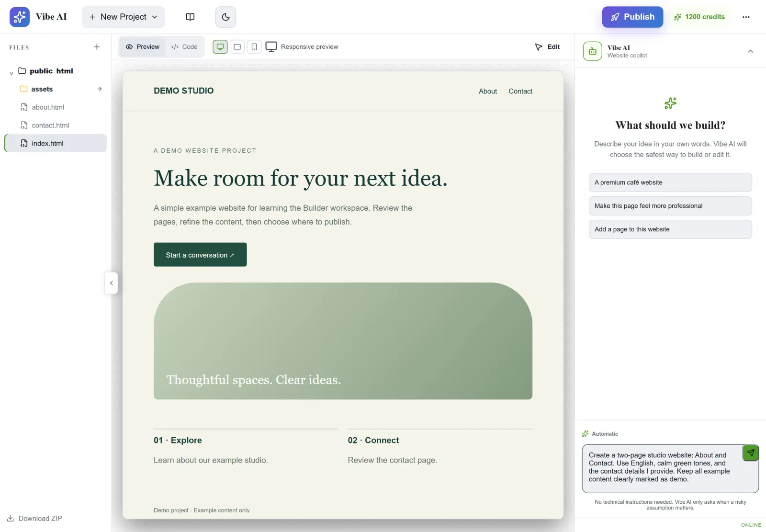Click the DEMO STUDIO site title

pyautogui.click(x=184, y=91)
